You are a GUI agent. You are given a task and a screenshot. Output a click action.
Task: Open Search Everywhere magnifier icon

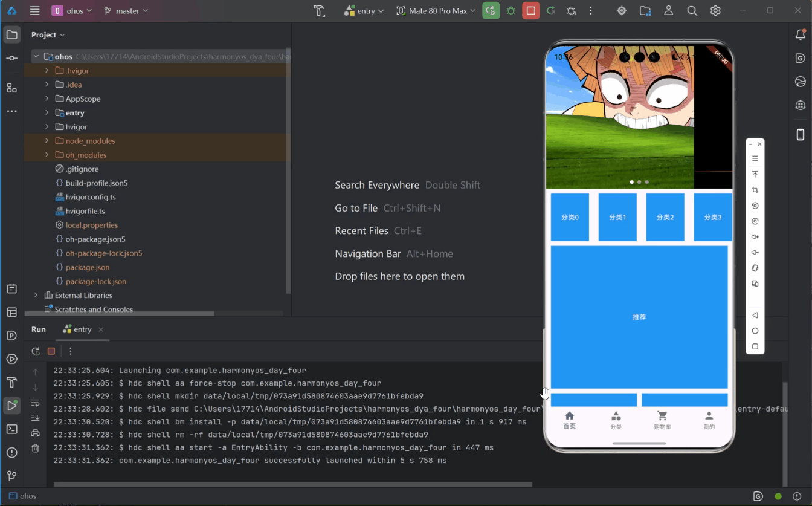[692, 11]
